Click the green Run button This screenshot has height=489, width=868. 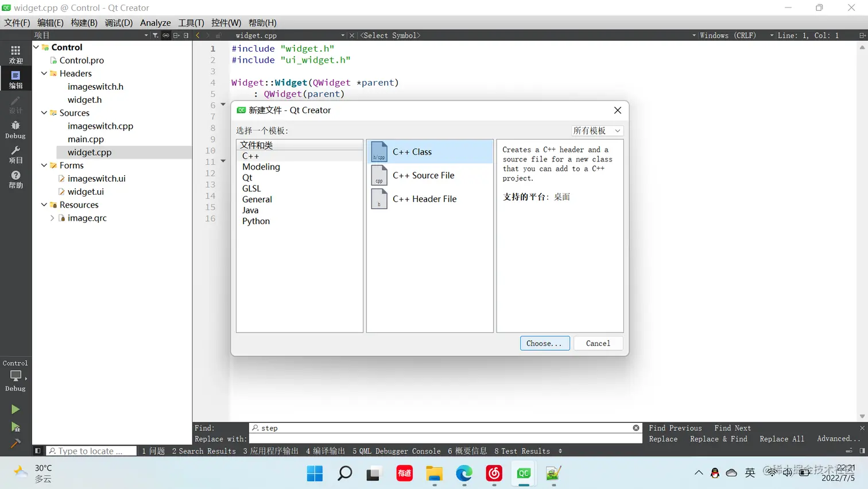tap(15, 409)
